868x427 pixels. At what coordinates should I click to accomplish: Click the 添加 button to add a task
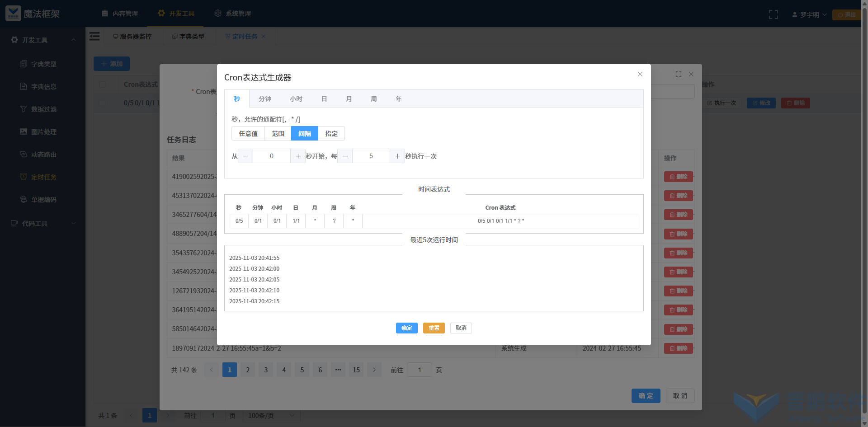111,64
